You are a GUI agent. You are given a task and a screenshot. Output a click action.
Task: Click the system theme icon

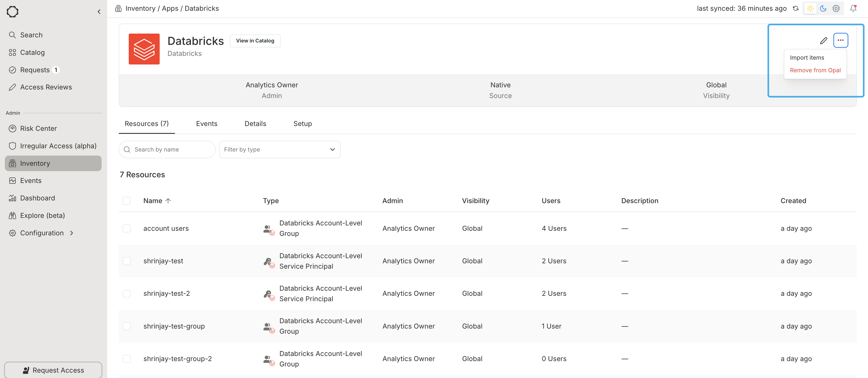coord(836,8)
